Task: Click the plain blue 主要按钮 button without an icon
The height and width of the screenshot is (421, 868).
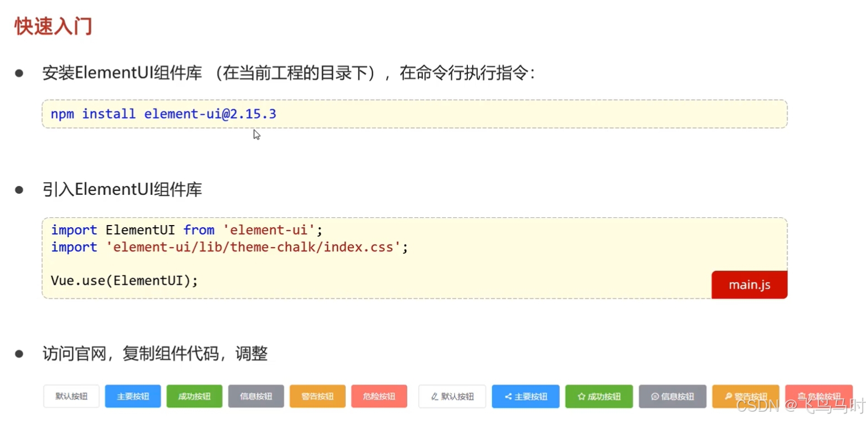Action: [133, 396]
